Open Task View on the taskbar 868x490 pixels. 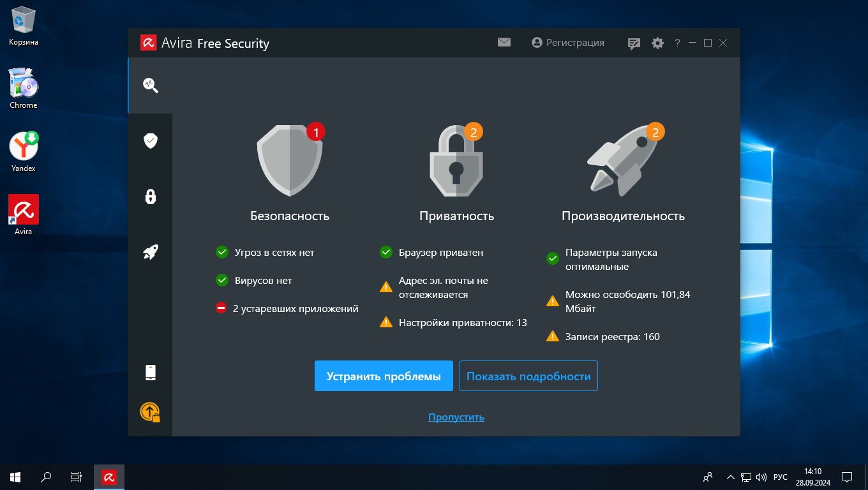pos(77,477)
